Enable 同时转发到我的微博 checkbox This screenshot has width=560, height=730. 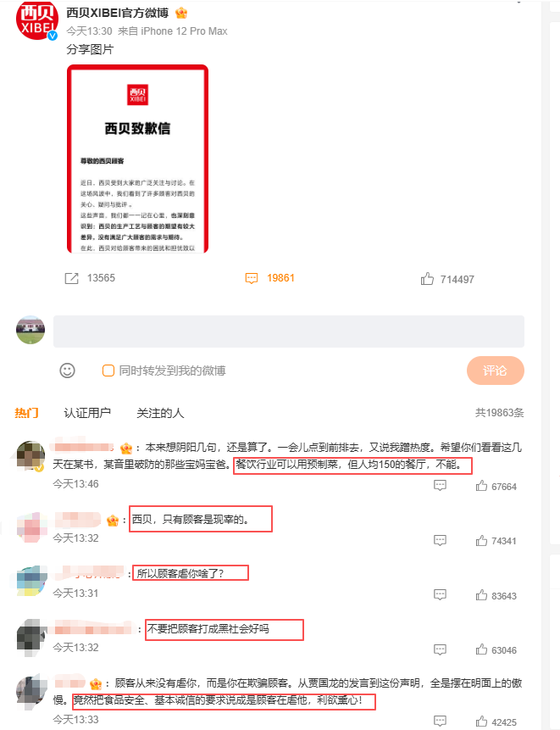108,371
